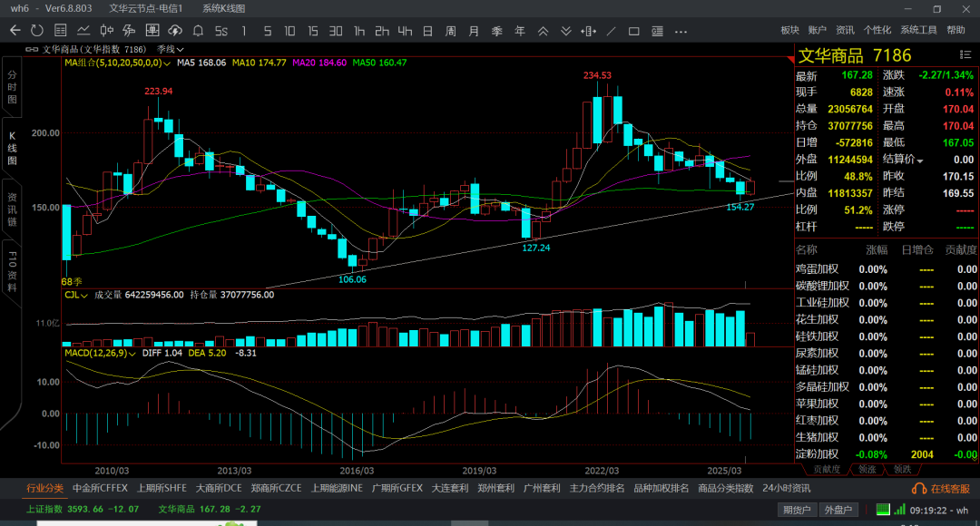Open the 帮助 menu
This screenshot has width=980, height=526.
[x=955, y=30]
